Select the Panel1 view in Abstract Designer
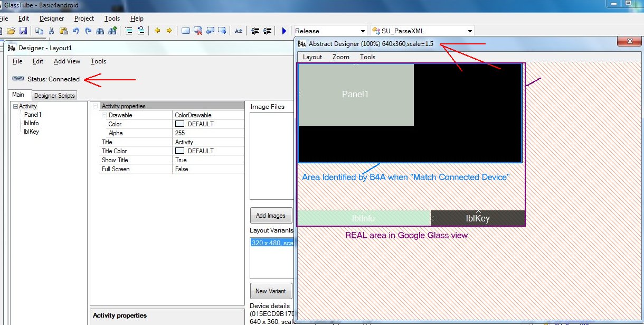644x325 pixels. pyautogui.click(x=356, y=95)
